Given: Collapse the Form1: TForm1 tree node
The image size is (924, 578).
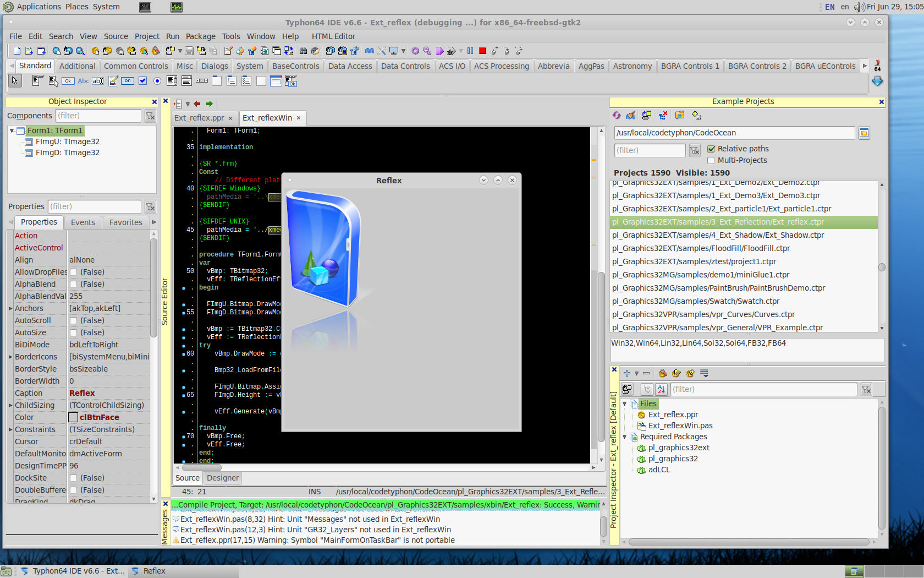Looking at the screenshot, I should click(12, 131).
